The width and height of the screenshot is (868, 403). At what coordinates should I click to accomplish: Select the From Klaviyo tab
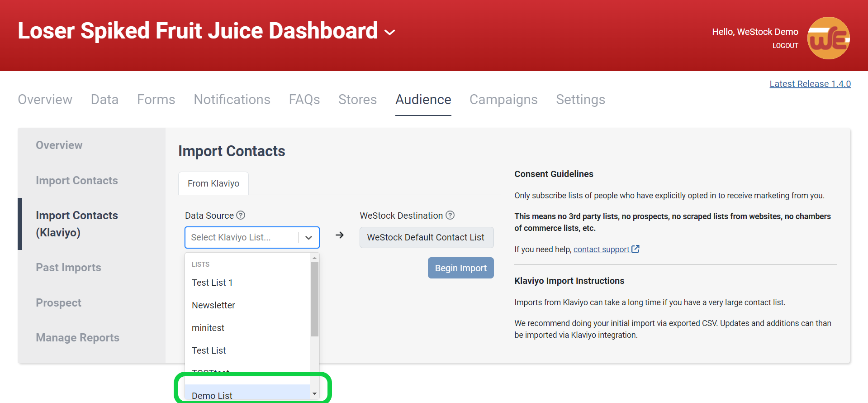(x=213, y=183)
